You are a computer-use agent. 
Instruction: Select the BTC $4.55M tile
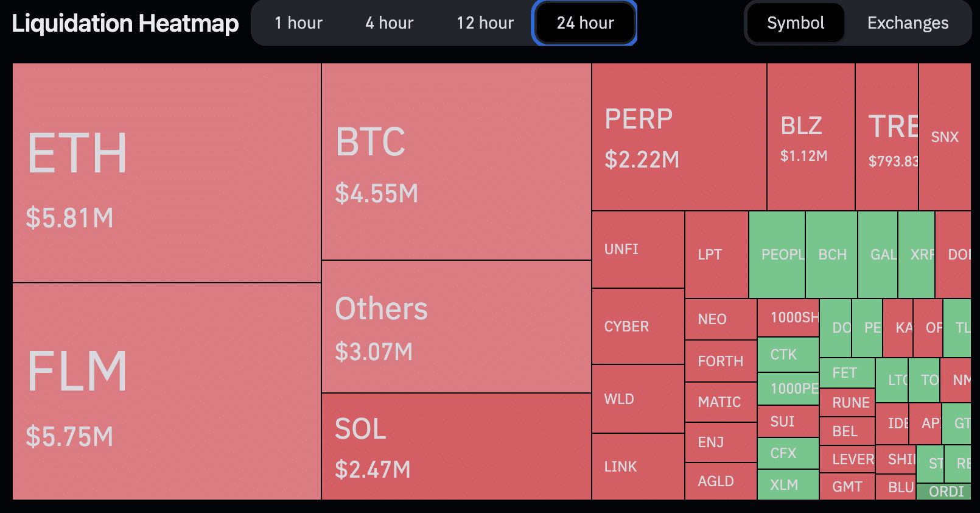click(x=456, y=162)
